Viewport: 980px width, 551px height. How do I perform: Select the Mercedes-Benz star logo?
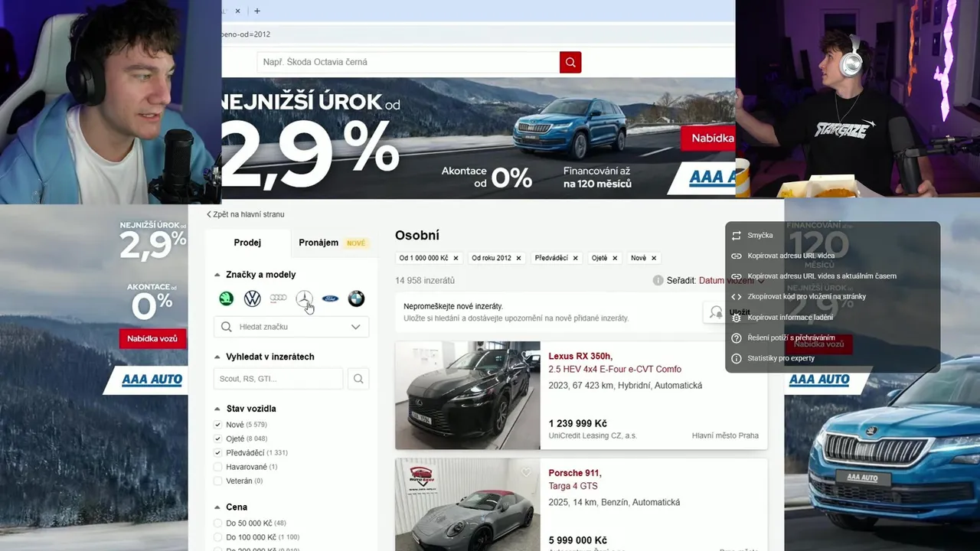[305, 299]
